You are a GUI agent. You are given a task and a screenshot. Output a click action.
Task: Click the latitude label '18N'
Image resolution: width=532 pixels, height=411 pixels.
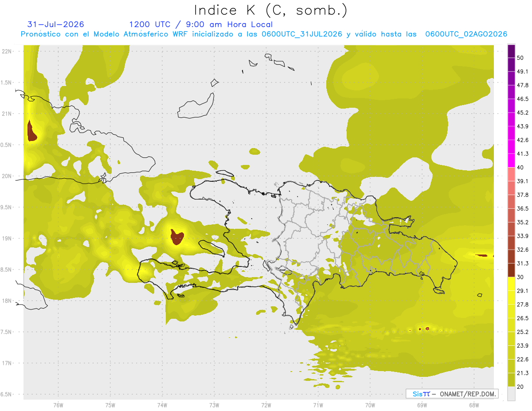coord(8,301)
